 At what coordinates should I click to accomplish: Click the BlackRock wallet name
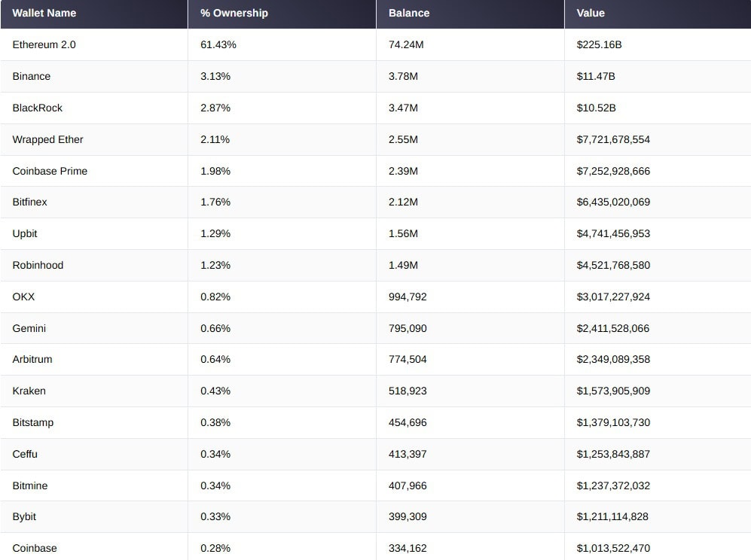pos(38,108)
